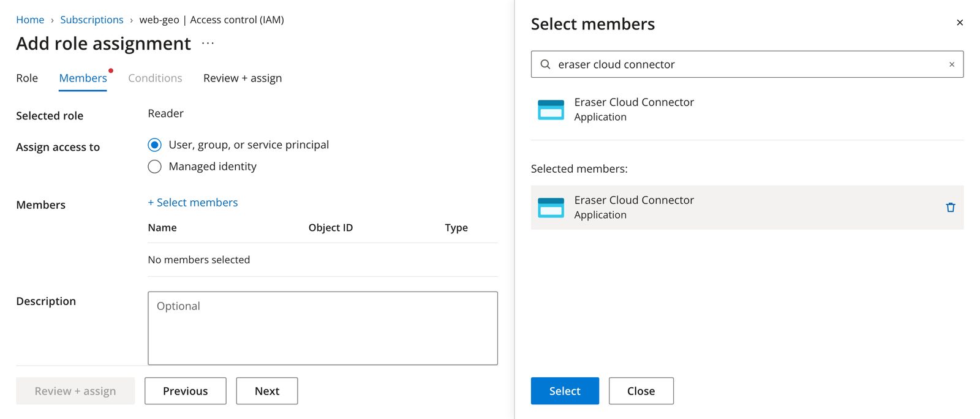Open the ellipsis menu beside Add role assignment
980x419 pixels.
(208, 43)
